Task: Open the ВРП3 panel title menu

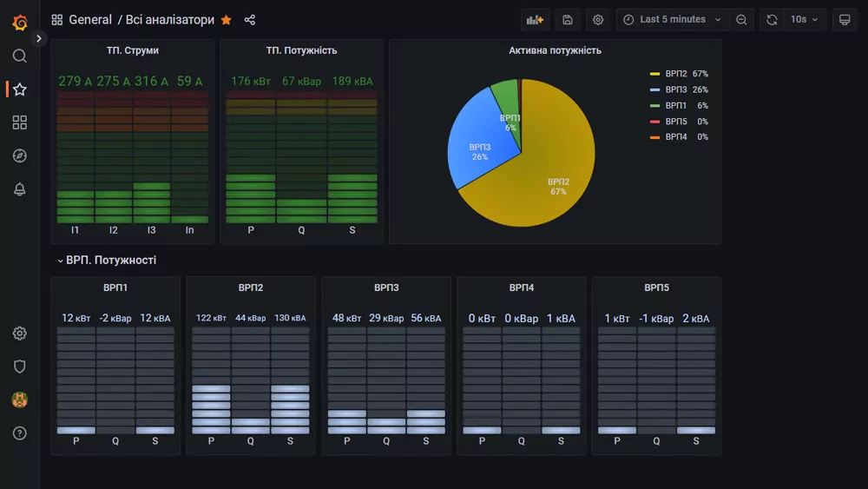Action: coord(386,287)
